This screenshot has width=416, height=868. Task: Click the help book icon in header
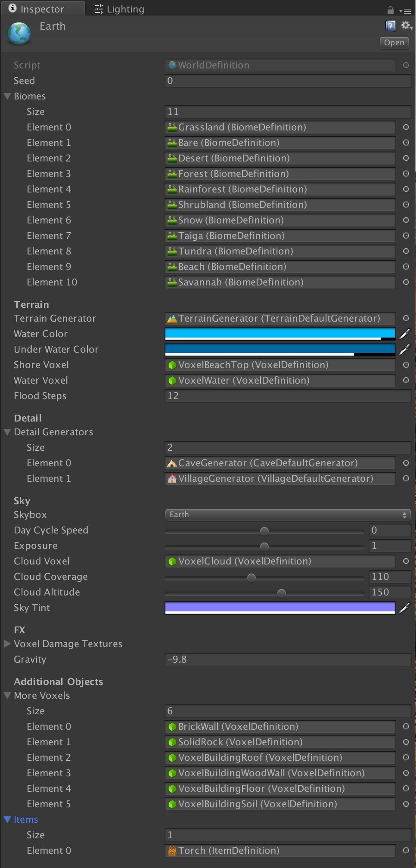(x=390, y=26)
